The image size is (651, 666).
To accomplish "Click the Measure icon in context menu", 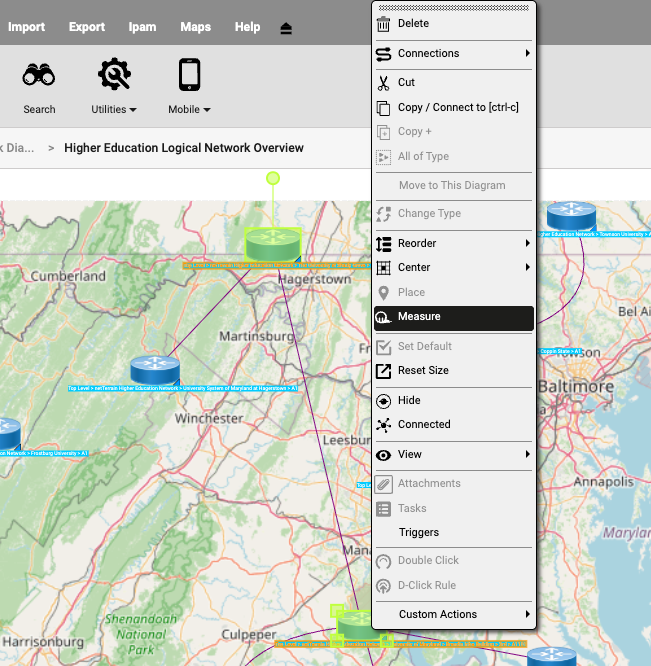I will pyautogui.click(x=383, y=318).
